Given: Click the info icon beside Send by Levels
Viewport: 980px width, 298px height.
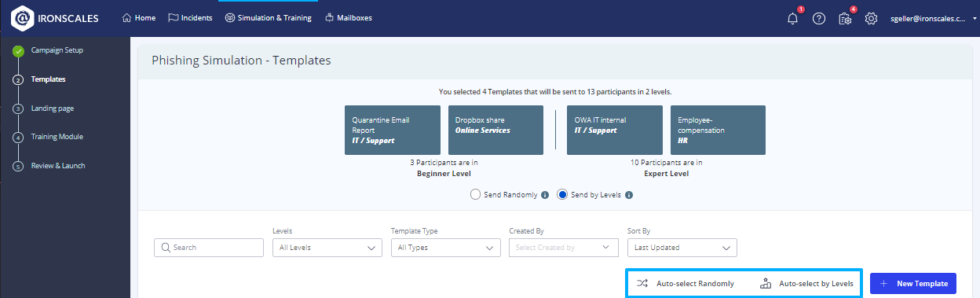Looking at the screenshot, I should tap(629, 195).
